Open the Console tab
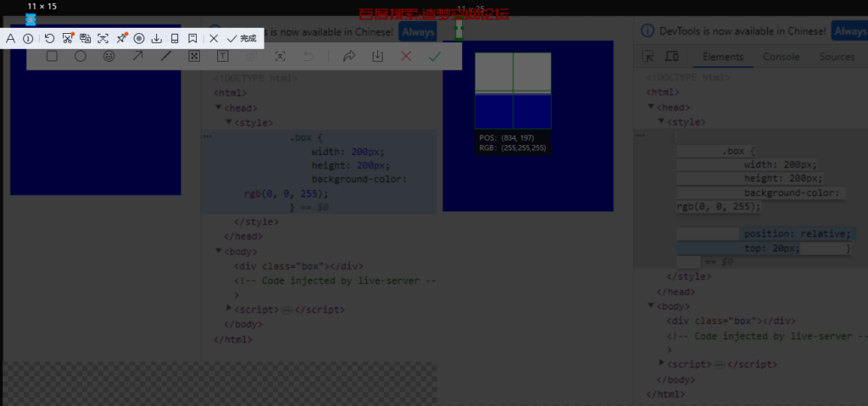Image resolution: width=868 pixels, height=406 pixels. point(781,57)
